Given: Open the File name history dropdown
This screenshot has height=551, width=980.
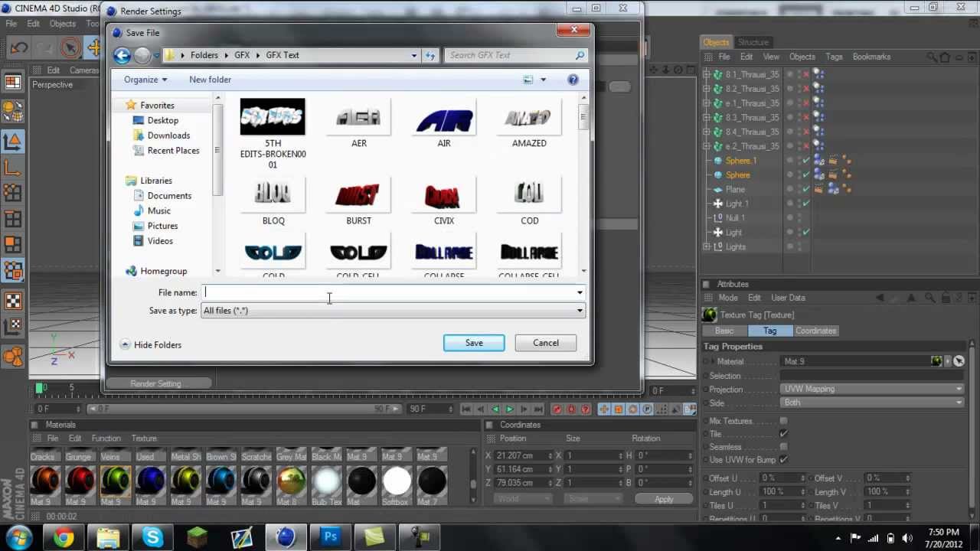Looking at the screenshot, I should (x=580, y=292).
